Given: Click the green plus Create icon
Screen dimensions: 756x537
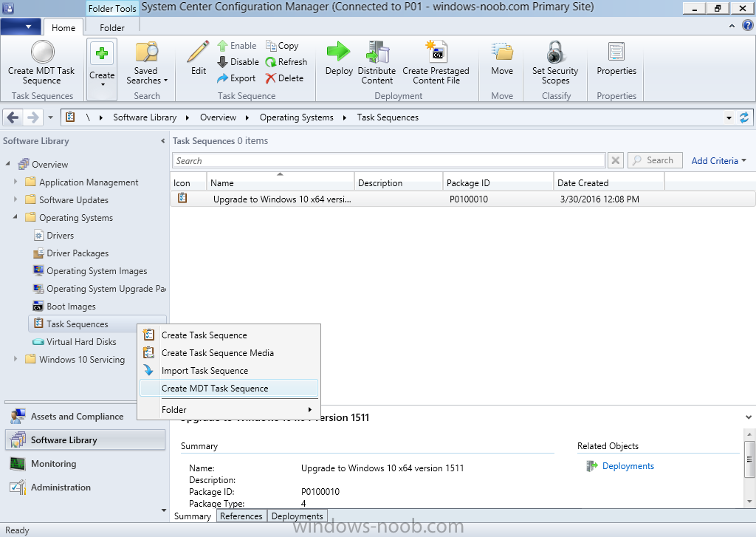Looking at the screenshot, I should (x=102, y=53).
